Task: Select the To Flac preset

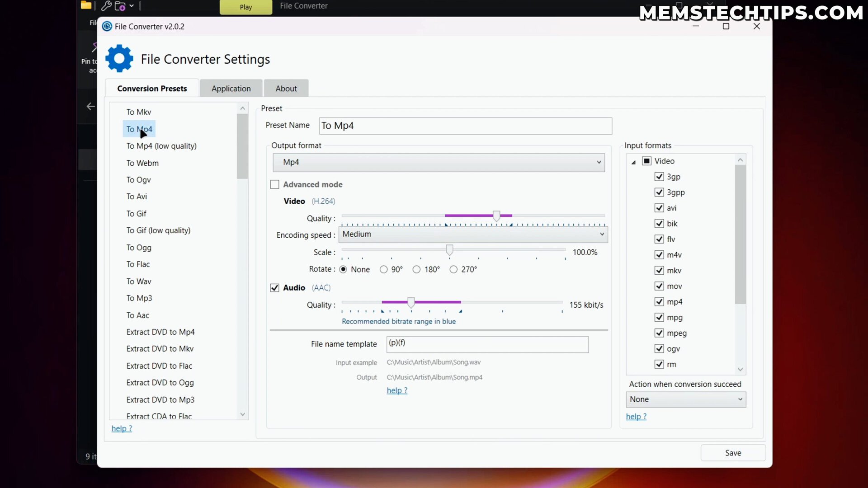Action: (138, 264)
